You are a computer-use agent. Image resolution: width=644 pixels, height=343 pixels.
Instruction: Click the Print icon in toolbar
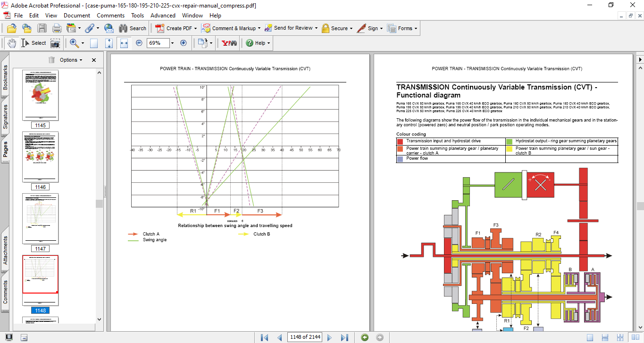(x=57, y=28)
